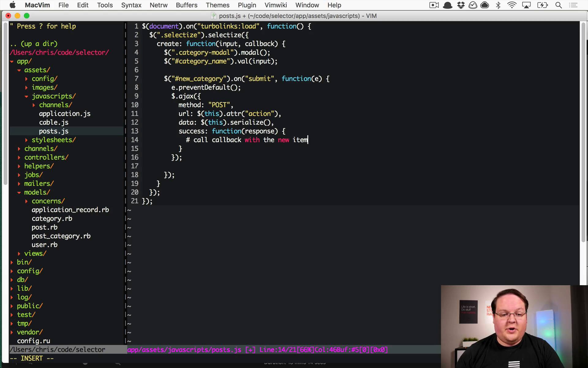This screenshot has width=588, height=368.
Task: Expand the public/ folder
Action: 12,306
